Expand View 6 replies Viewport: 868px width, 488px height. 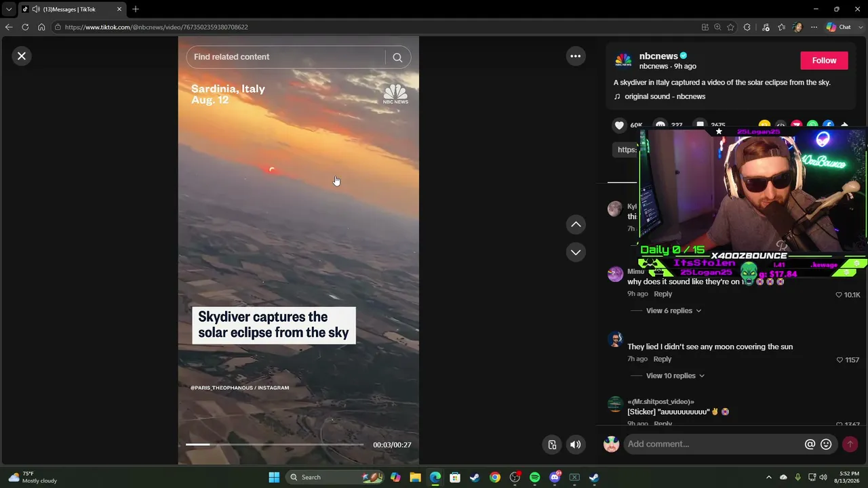pyautogui.click(x=673, y=310)
